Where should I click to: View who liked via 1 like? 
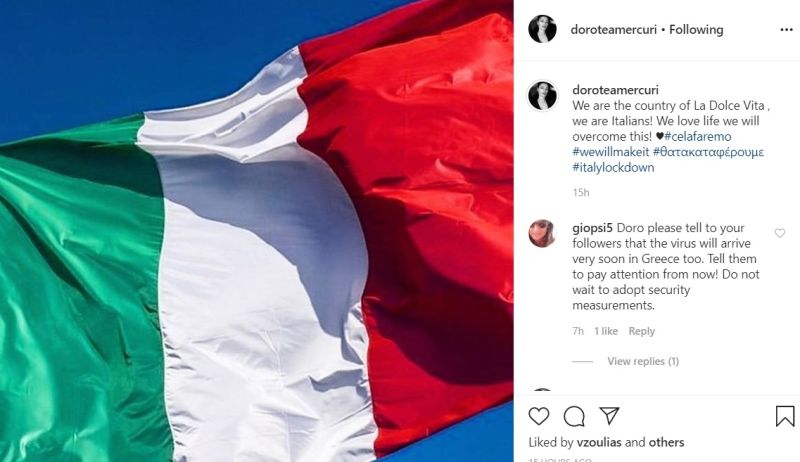click(x=606, y=331)
